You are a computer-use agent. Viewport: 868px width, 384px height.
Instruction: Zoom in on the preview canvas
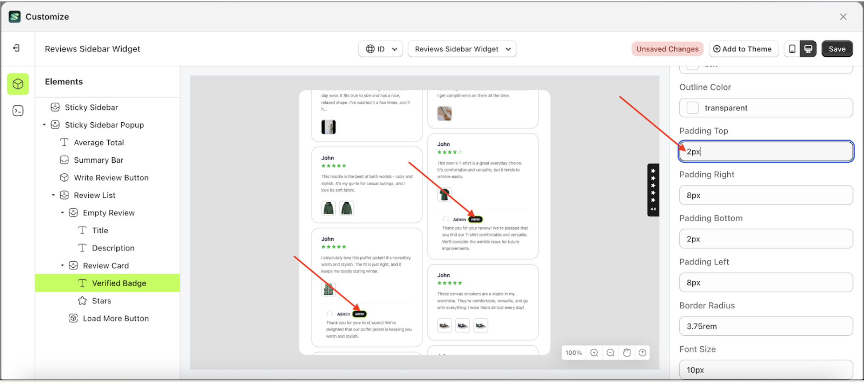click(594, 353)
